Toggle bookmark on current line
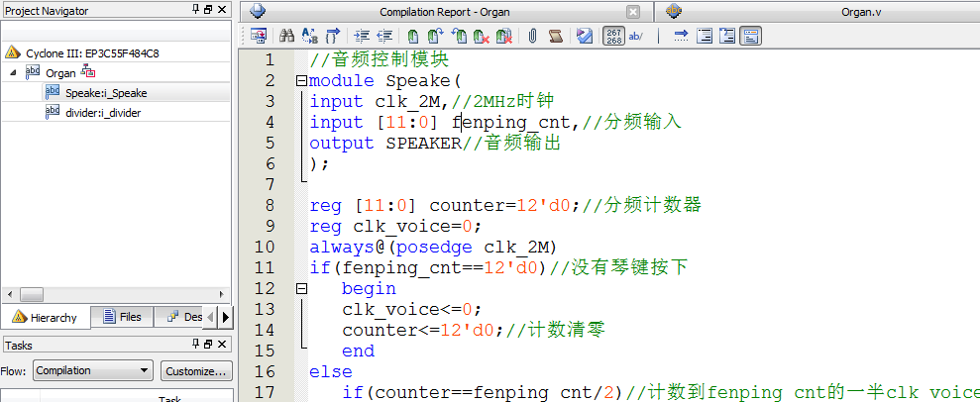Viewport: 980px width, 402px height. click(412, 36)
